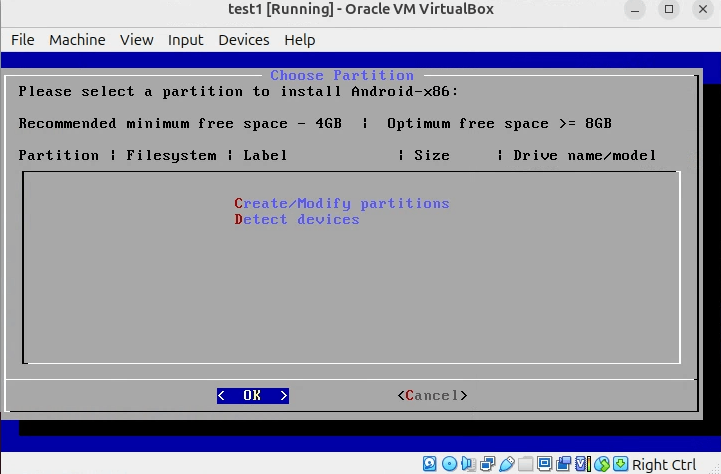Image resolution: width=721 pixels, height=474 pixels.
Task: Click the display settings status icon
Action: (x=544, y=464)
